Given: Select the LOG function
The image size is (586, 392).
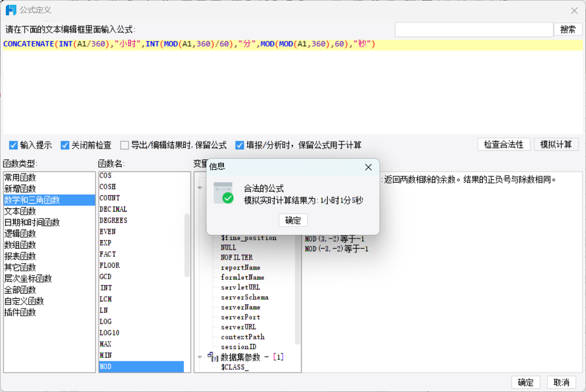Looking at the screenshot, I should [142, 321].
